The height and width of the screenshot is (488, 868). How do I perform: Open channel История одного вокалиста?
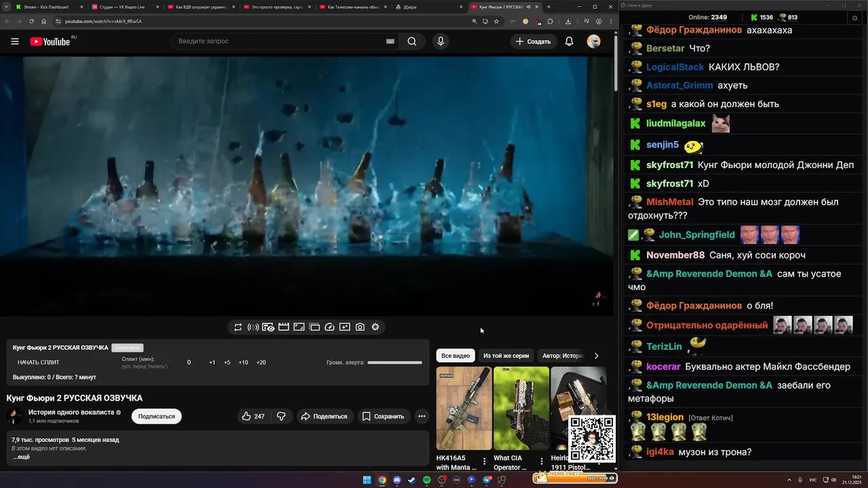(71, 412)
